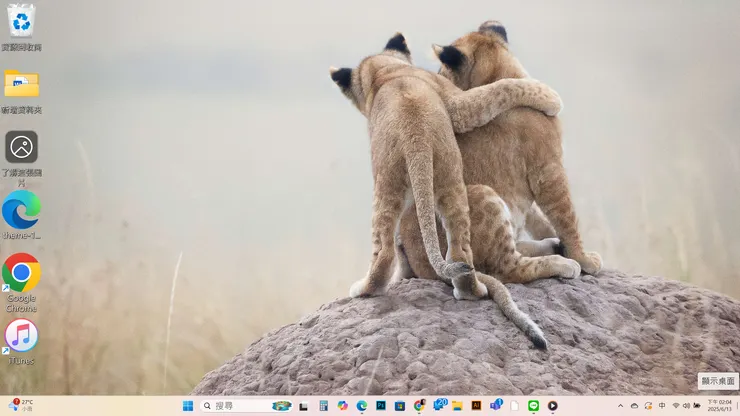The height and width of the screenshot is (416, 740).
Task: Select the yellow folder desktop icon
Action: 21,91
